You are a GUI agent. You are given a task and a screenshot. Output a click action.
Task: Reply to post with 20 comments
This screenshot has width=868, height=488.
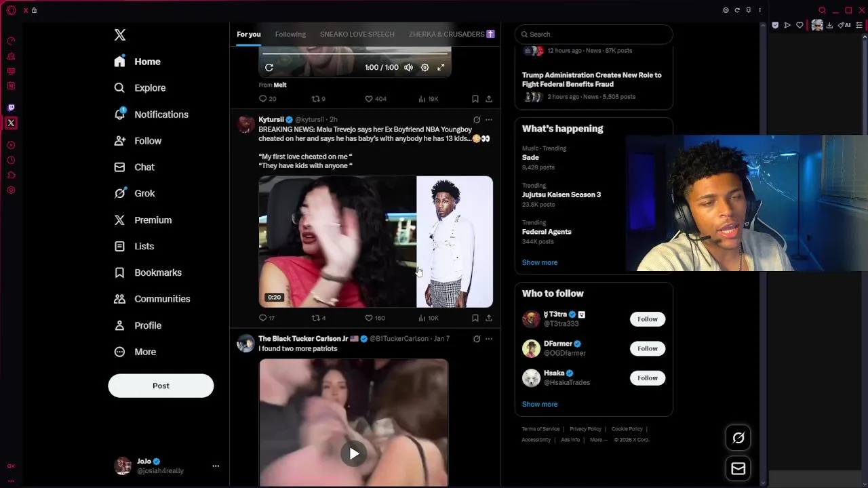(x=268, y=99)
